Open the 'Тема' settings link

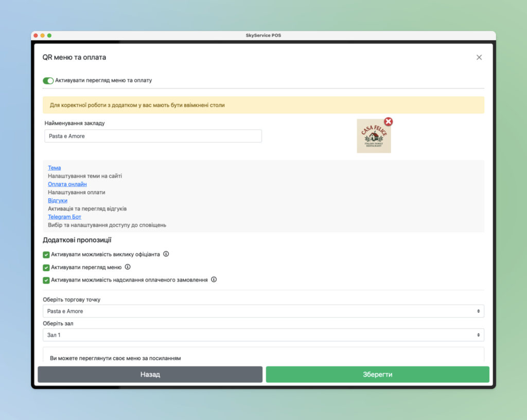[x=55, y=168]
